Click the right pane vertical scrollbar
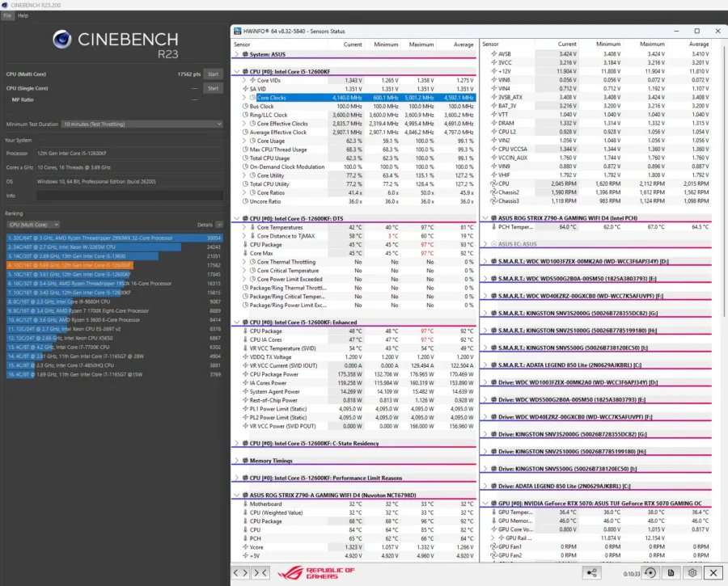Image resolution: width=728 pixels, height=586 pixels. pyautogui.click(x=724, y=181)
